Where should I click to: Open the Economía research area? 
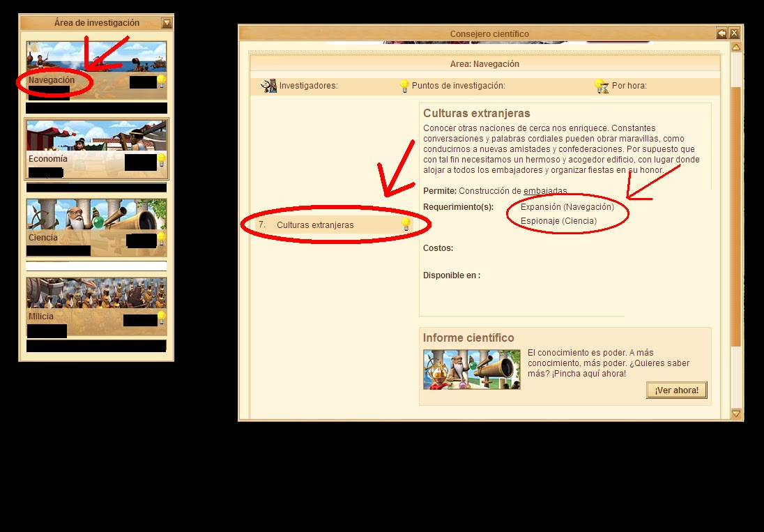pos(96,149)
